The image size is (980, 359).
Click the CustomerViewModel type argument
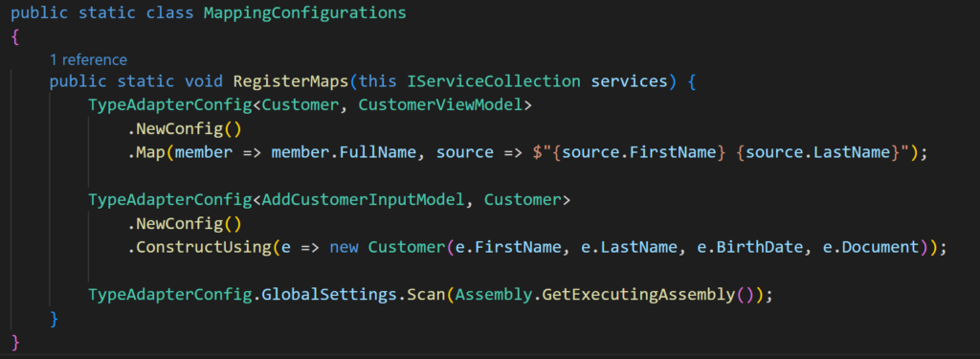point(440,105)
